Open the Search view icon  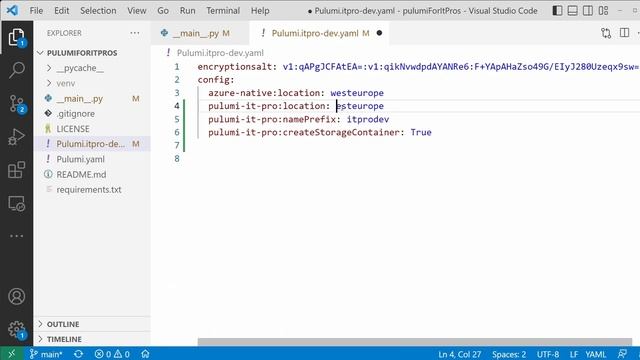click(16, 70)
